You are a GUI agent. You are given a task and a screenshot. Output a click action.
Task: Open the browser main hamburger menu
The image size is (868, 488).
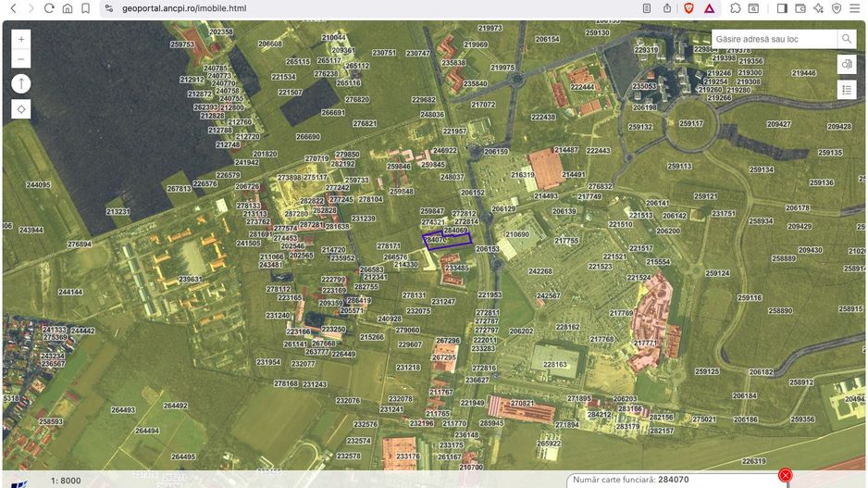855,8
